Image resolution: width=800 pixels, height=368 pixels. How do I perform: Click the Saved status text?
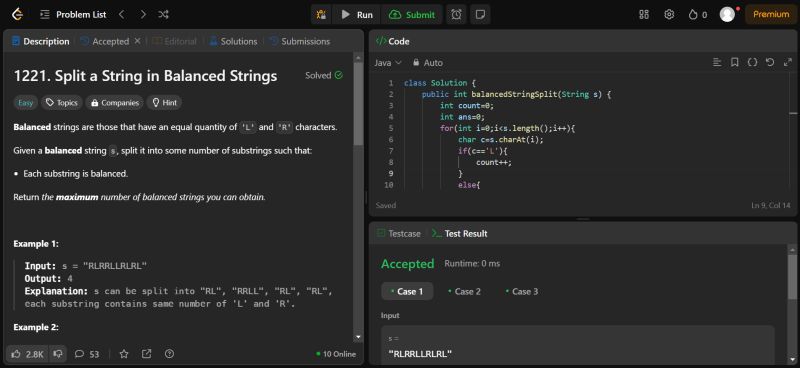click(x=386, y=205)
